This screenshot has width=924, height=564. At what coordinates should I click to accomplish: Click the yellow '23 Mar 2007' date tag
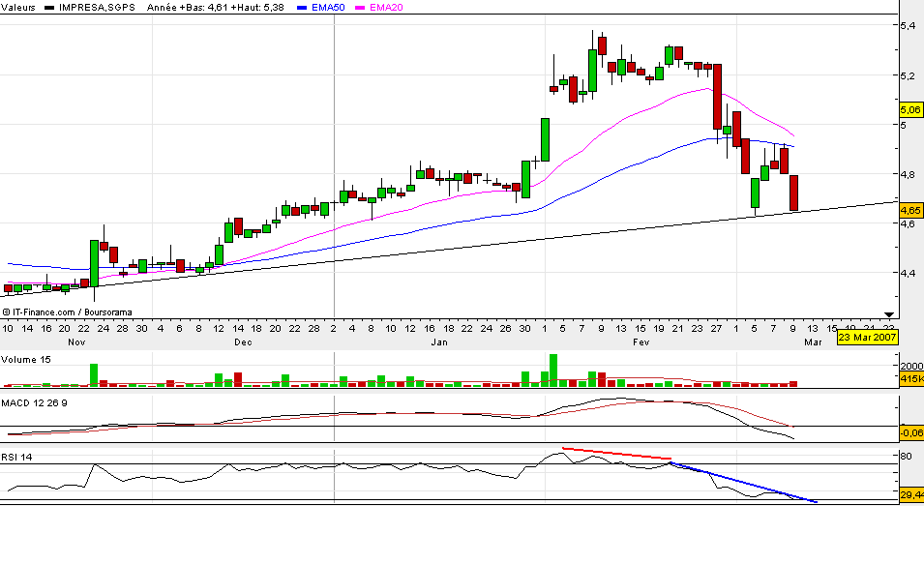(x=868, y=337)
